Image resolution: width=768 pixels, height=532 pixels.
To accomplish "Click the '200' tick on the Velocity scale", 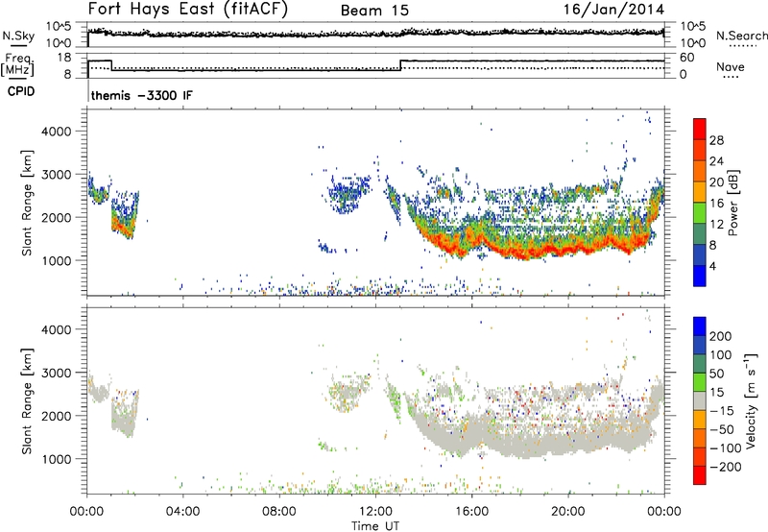I will [x=721, y=336].
